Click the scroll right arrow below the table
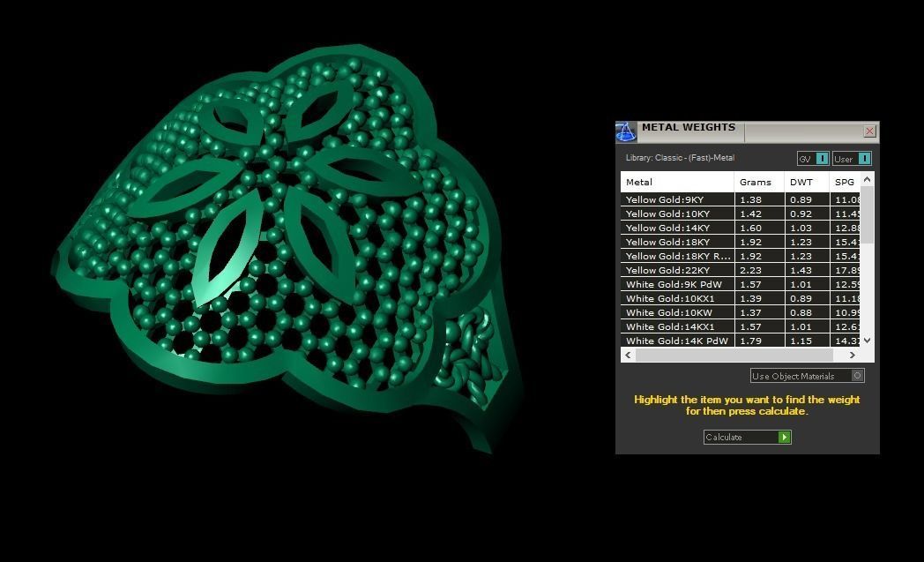The width and height of the screenshot is (924, 562). [x=852, y=355]
